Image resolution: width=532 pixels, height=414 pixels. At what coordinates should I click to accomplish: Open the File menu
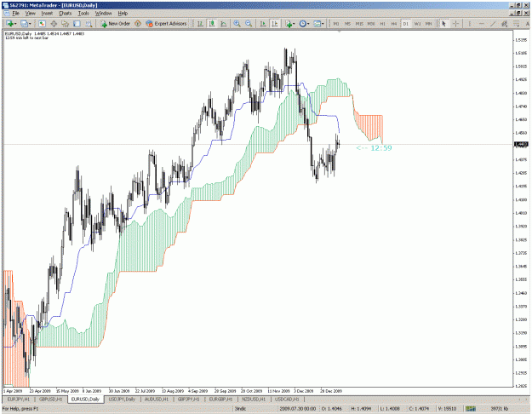(15, 14)
